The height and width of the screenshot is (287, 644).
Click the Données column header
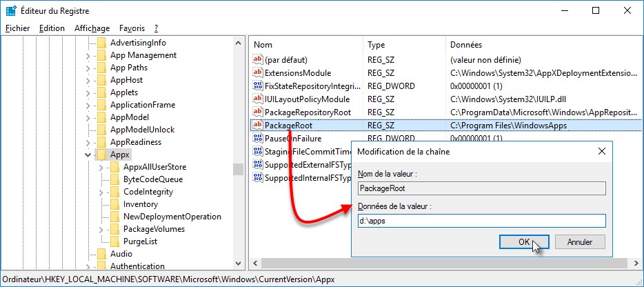[x=465, y=44]
